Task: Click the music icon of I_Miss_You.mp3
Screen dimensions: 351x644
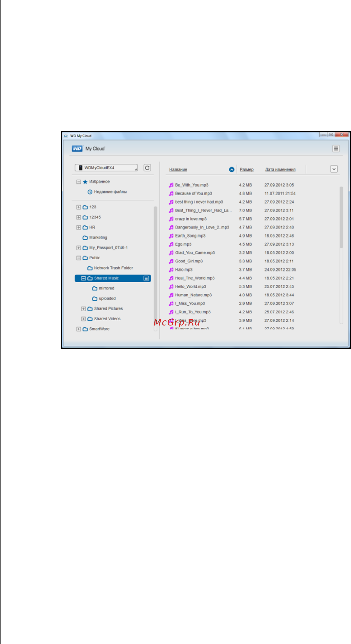Action: point(171,303)
